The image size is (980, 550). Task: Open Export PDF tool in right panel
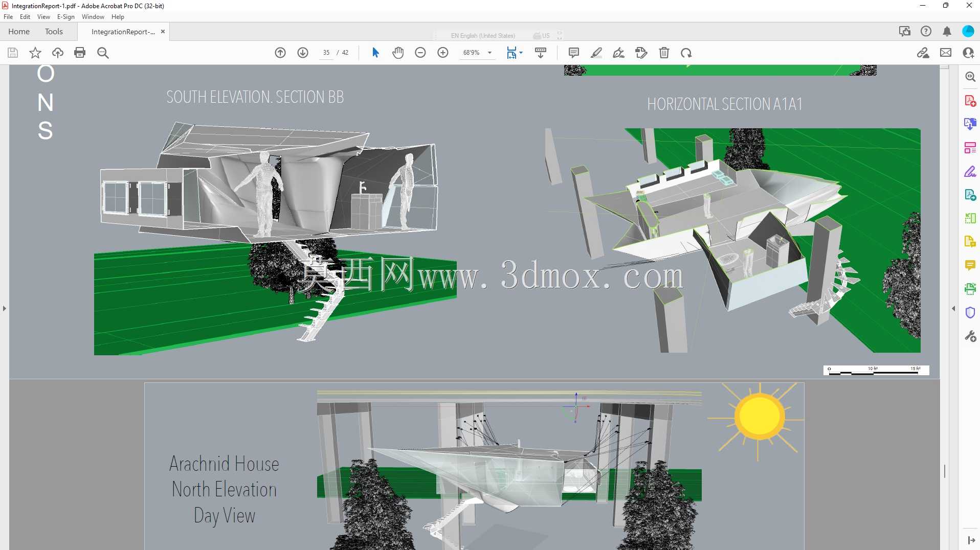[x=970, y=124]
